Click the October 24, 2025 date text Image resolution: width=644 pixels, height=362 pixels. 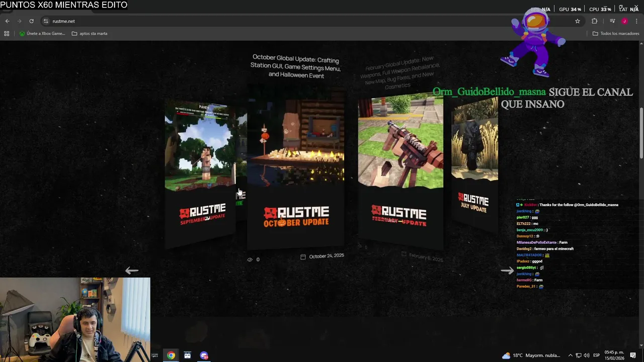pyautogui.click(x=327, y=256)
